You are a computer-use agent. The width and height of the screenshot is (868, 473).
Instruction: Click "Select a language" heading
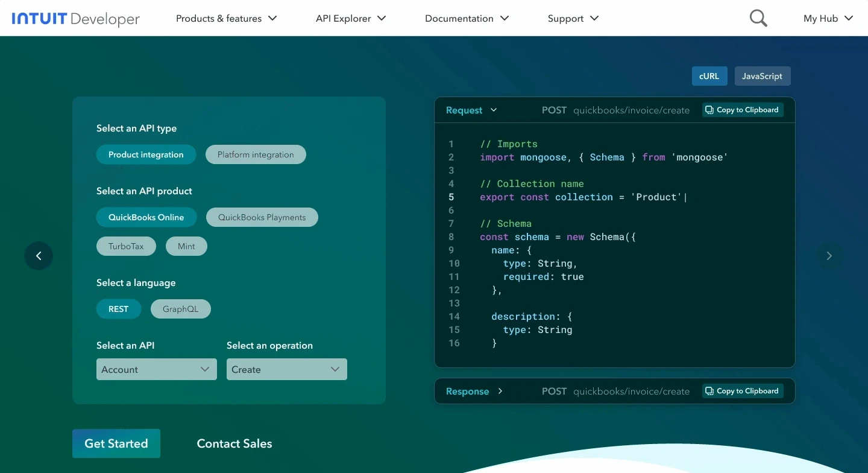[x=136, y=282]
